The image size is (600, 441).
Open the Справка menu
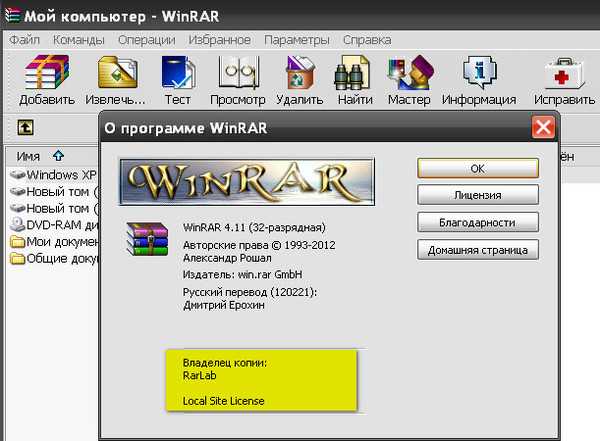(x=367, y=40)
